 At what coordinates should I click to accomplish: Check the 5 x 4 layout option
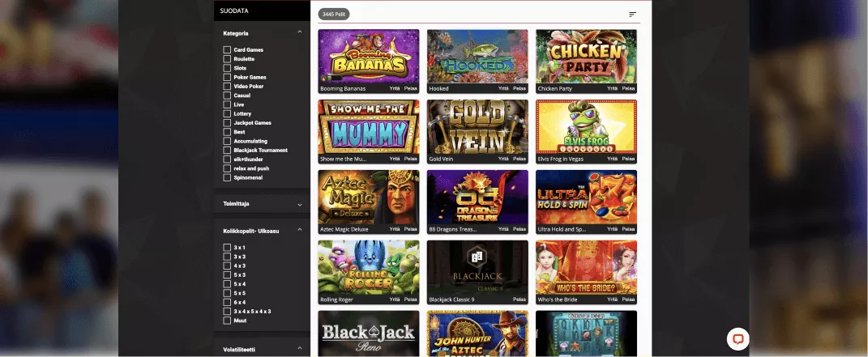pyautogui.click(x=227, y=284)
